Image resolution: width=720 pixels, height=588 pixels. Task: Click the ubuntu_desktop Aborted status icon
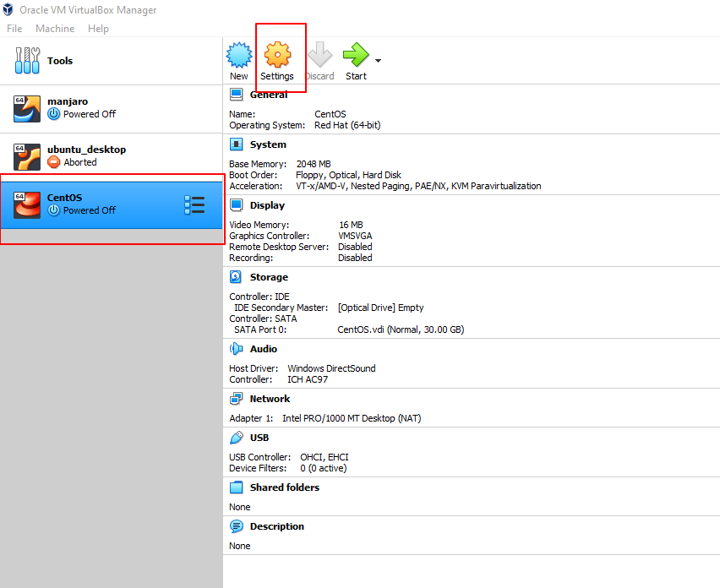(54, 162)
